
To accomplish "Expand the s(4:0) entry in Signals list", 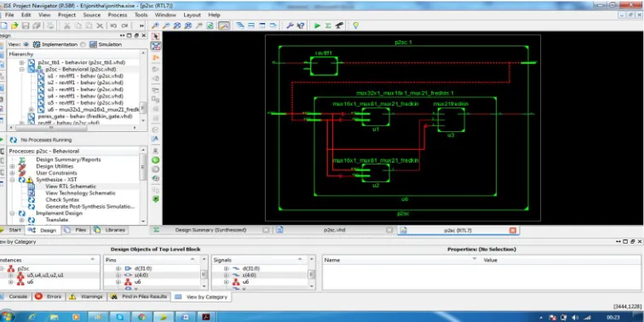I will click(x=226, y=275).
